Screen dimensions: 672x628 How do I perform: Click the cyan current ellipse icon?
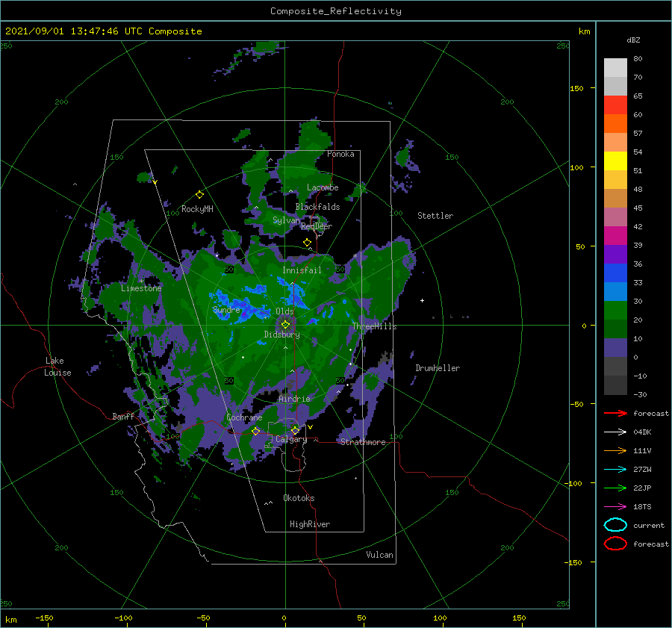tap(615, 525)
